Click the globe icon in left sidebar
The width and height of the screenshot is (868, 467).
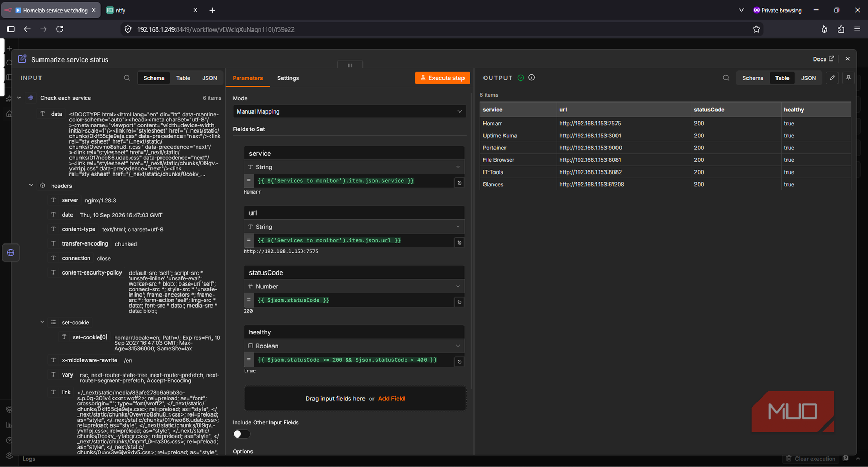(x=11, y=252)
